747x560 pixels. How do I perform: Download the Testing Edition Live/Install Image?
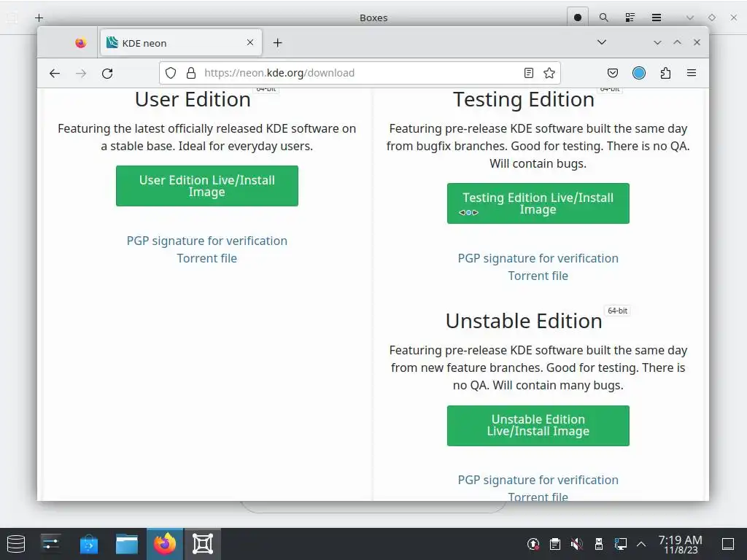538,203
